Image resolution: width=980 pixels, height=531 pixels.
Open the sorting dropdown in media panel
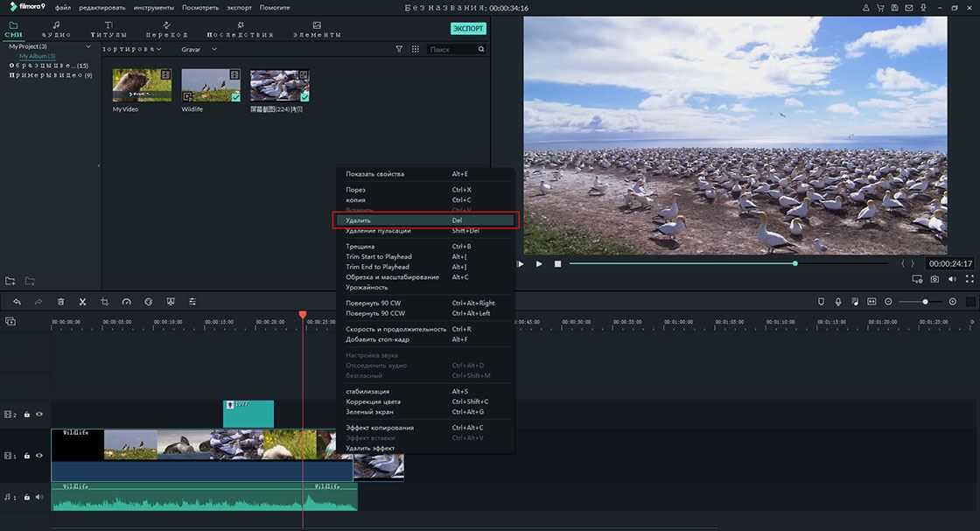tap(131, 50)
